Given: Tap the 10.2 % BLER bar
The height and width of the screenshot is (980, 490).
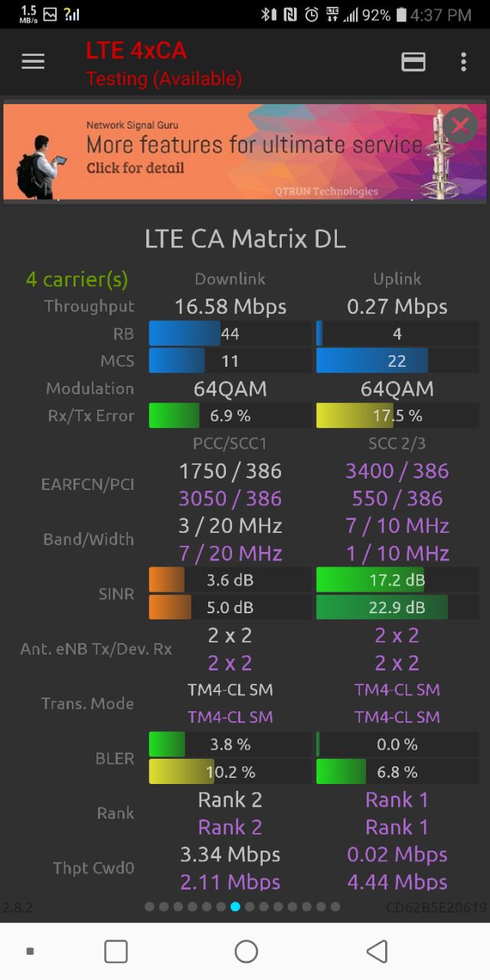Looking at the screenshot, I should click(230, 772).
